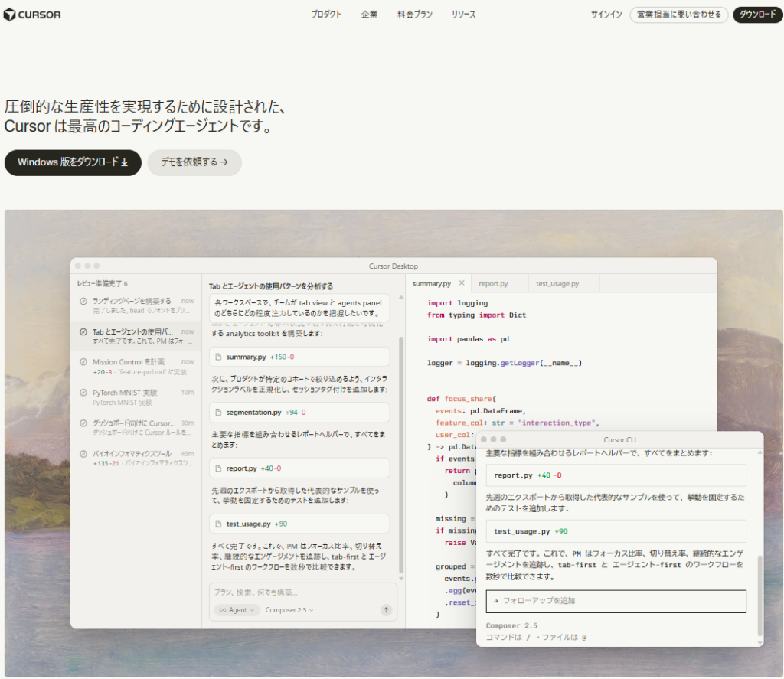Toggle check circle for Mission Control を計画
This screenshot has height=679, width=784.
(x=83, y=362)
